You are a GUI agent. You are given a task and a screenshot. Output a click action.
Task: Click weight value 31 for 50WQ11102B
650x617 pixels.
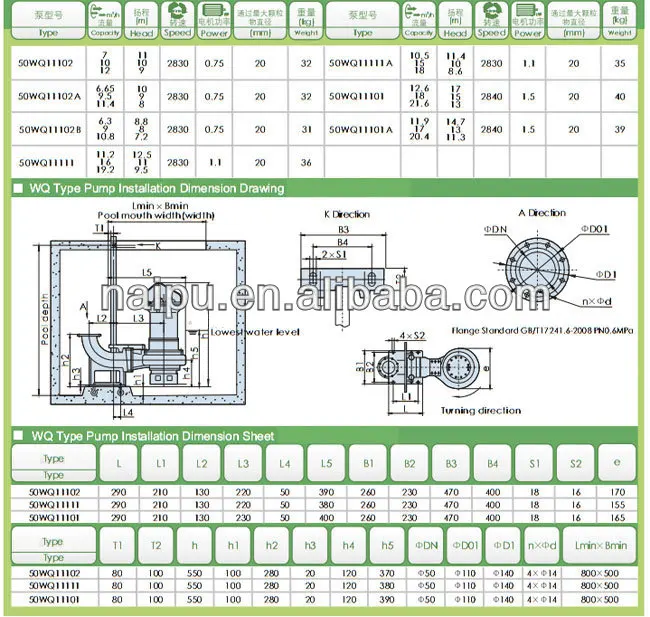(x=306, y=129)
